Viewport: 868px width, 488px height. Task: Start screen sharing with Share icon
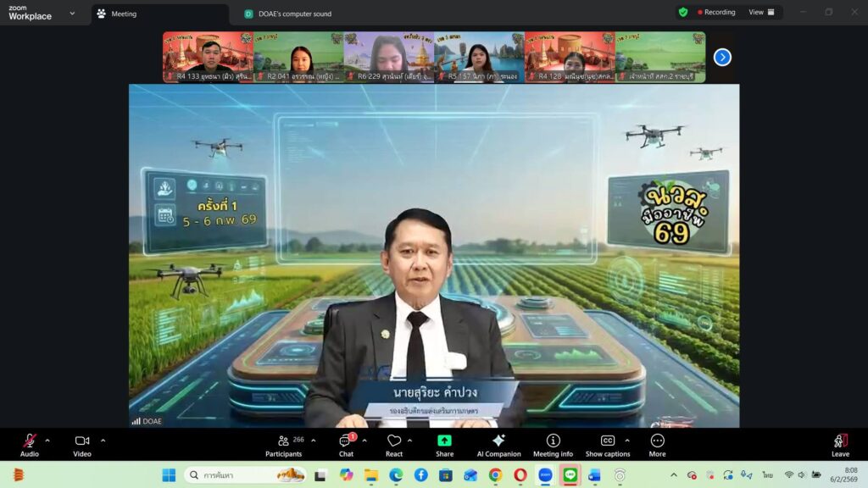coord(444,441)
